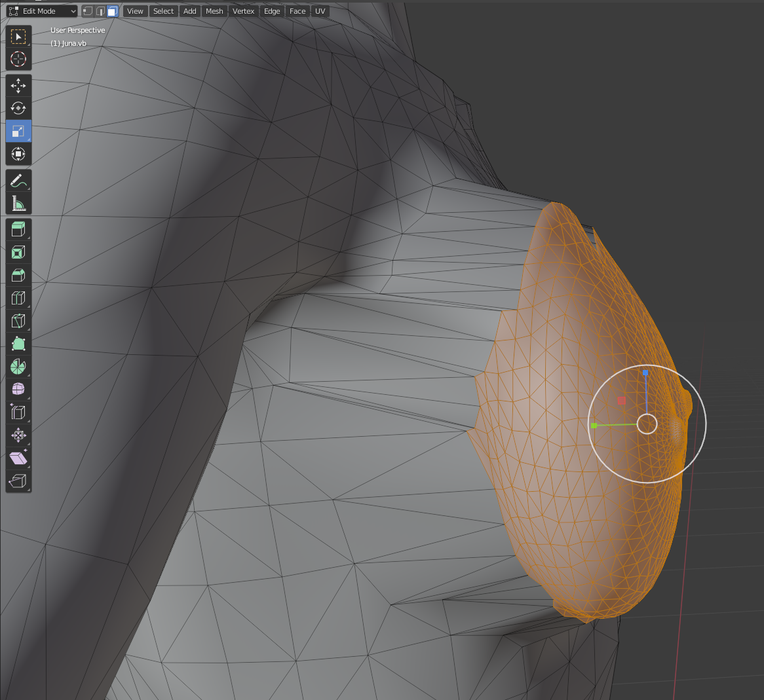Choose the Rotate tool
764x700 pixels.
18,108
